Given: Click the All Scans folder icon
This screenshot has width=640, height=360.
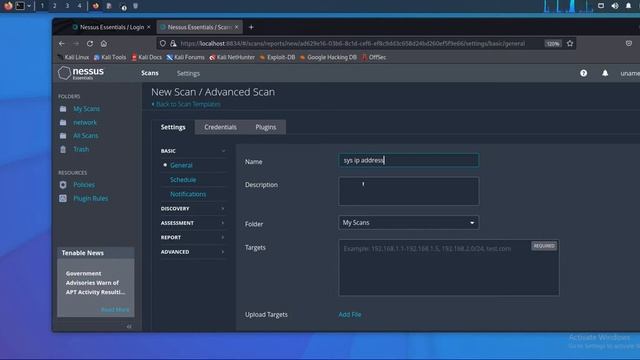Looking at the screenshot, I should point(63,136).
